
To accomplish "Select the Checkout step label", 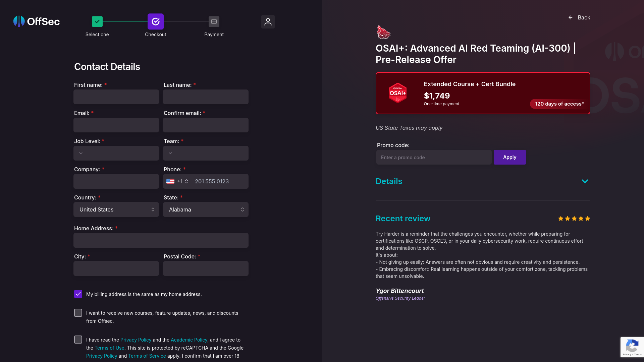I will click(x=156, y=34).
